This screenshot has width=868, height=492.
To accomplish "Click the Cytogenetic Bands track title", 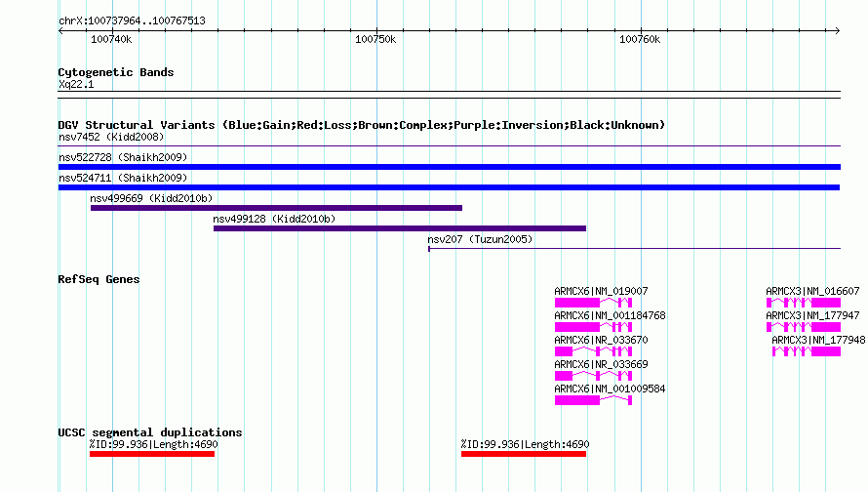I will (116, 72).
